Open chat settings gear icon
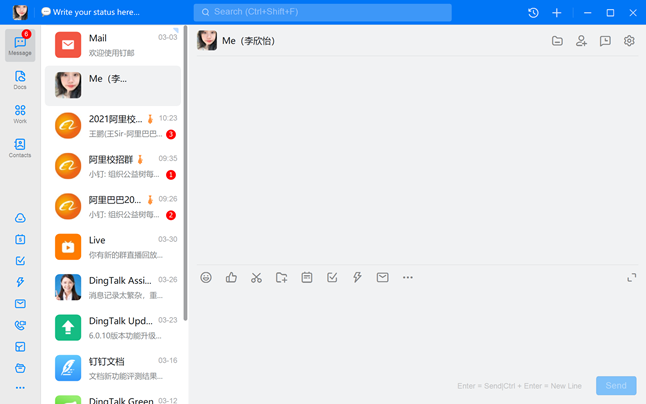The width and height of the screenshot is (646, 404). (x=629, y=41)
